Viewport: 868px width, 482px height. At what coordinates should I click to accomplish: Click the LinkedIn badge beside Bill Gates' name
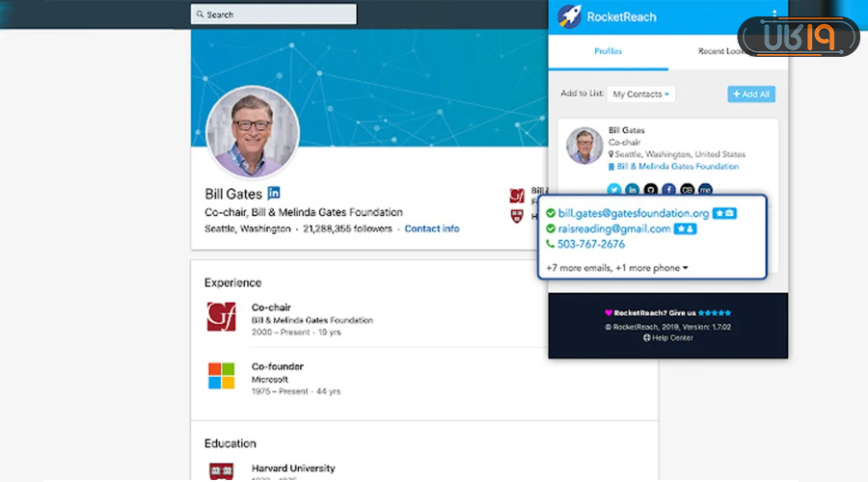pos(274,193)
